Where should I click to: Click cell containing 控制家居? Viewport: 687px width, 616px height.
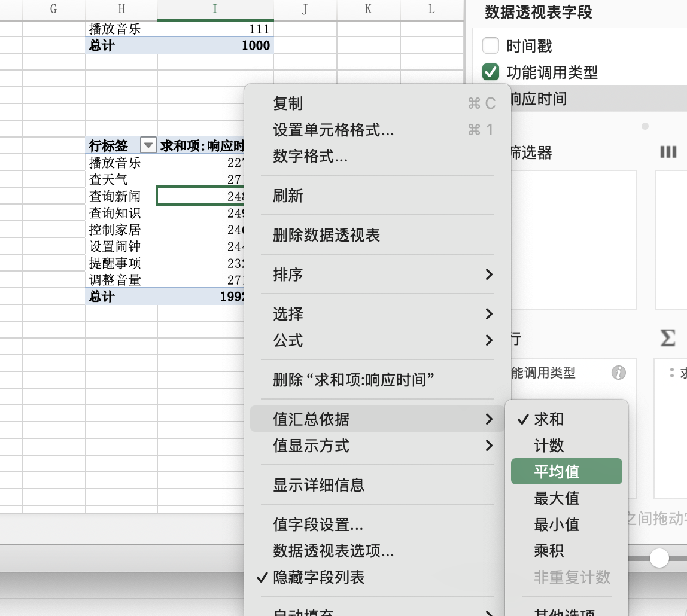(121, 230)
